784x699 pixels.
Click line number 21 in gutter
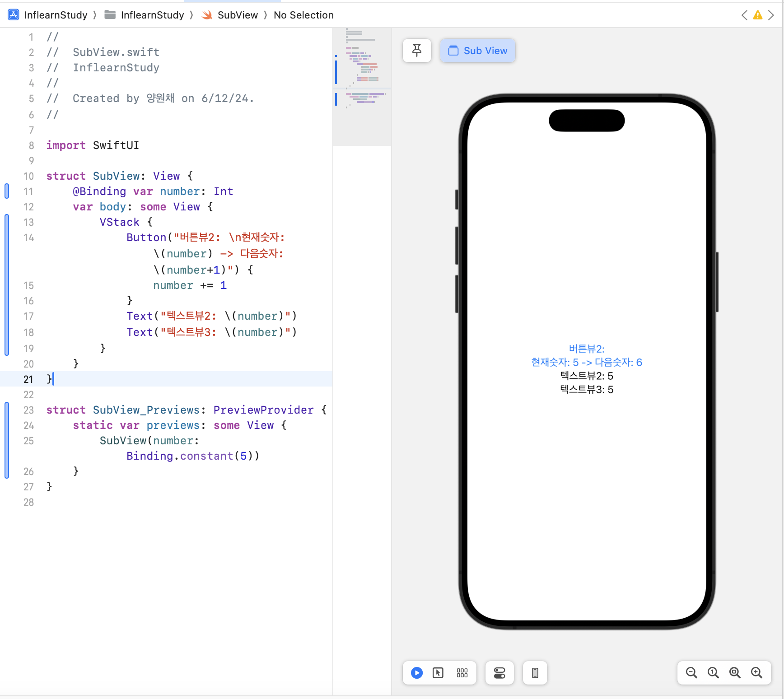coord(28,379)
